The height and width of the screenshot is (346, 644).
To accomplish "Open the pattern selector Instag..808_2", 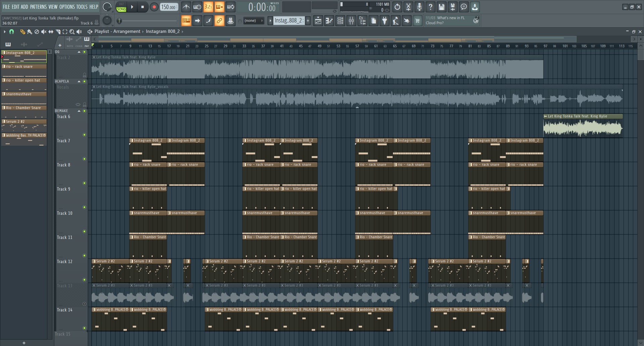I will (289, 21).
